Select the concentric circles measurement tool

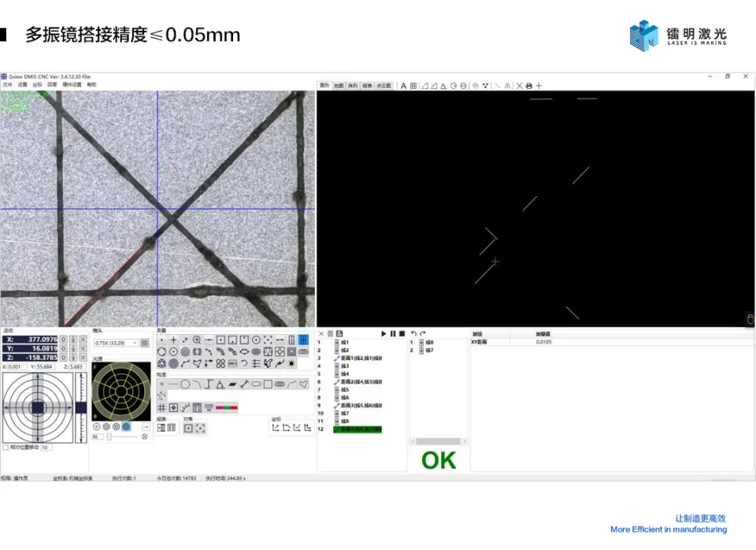pos(185,351)
